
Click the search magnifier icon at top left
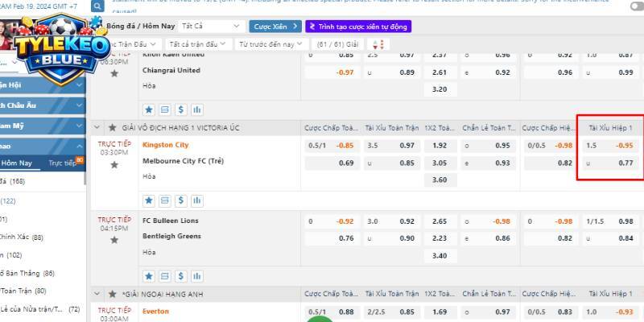pos(97,6)
